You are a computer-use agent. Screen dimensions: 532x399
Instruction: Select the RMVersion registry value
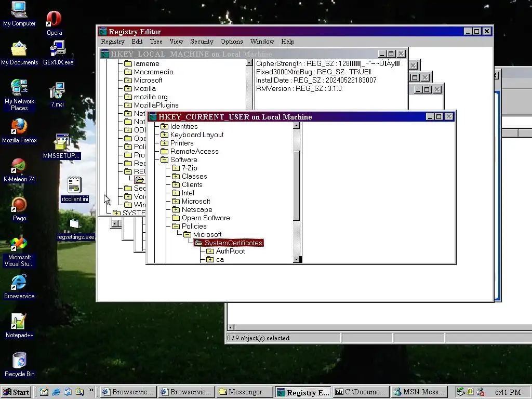pos(299,88)
